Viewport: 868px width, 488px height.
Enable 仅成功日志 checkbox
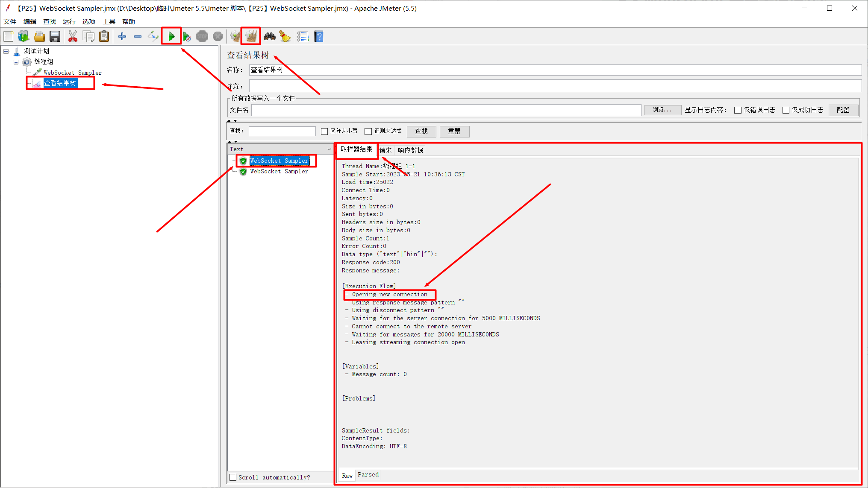786,110
